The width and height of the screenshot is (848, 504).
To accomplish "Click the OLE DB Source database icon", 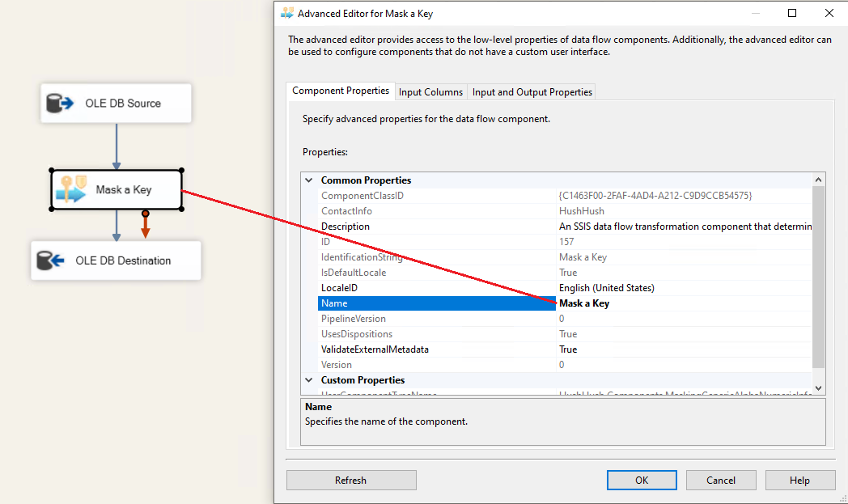I will (60, 104).
